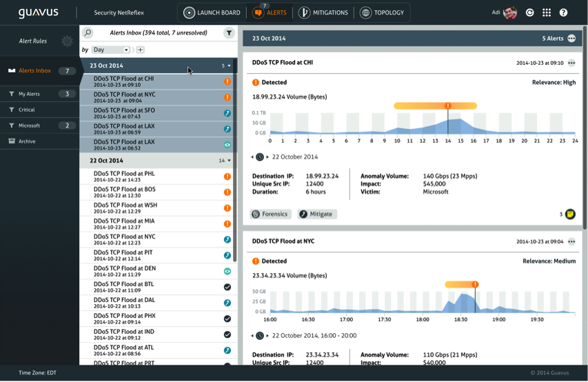Click the watched eye icon on LAX alert
This screenshot has height=382, width=588.
click(227, 145)
